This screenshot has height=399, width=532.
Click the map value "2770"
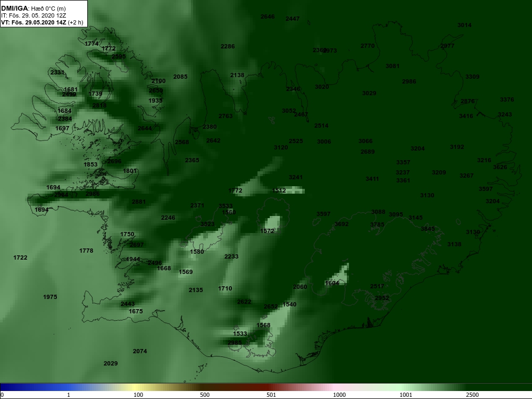pyautogui.click(x=368, y=46)
